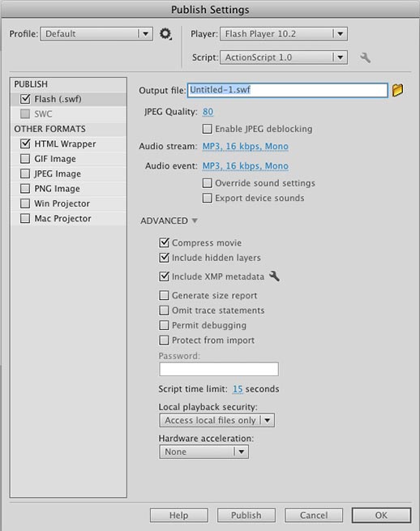Click the Publish button
Image resolution: width=420 pixels, height=531 pixels.
[246, 515]
